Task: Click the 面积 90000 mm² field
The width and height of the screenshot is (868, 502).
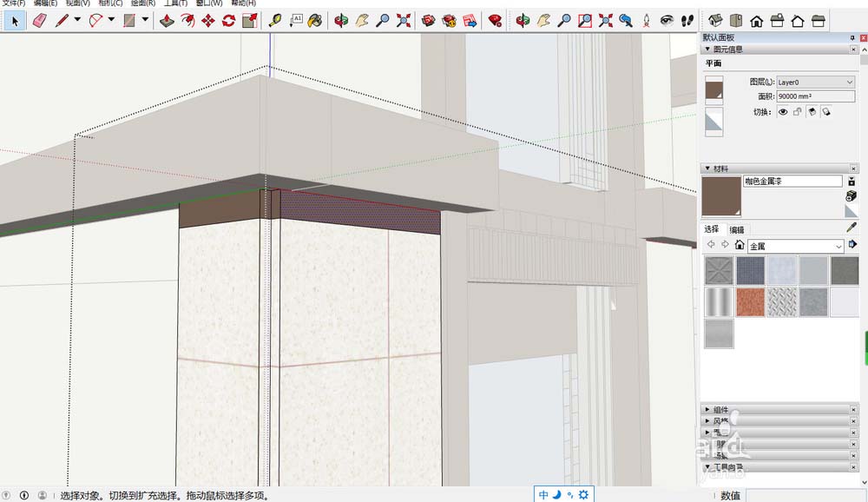Action: 815,96
